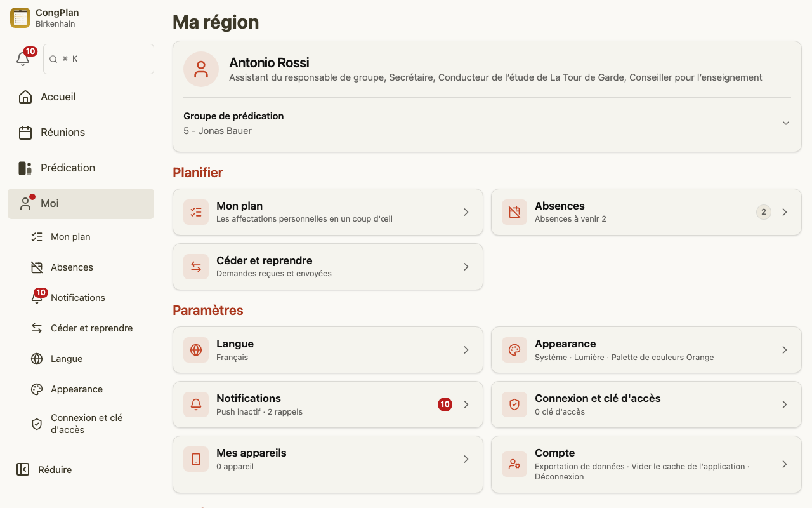Viewport: 812px width, 508px height.
Task: Click the collapse-panel icon beside Réduire
Action: [23, 469]
